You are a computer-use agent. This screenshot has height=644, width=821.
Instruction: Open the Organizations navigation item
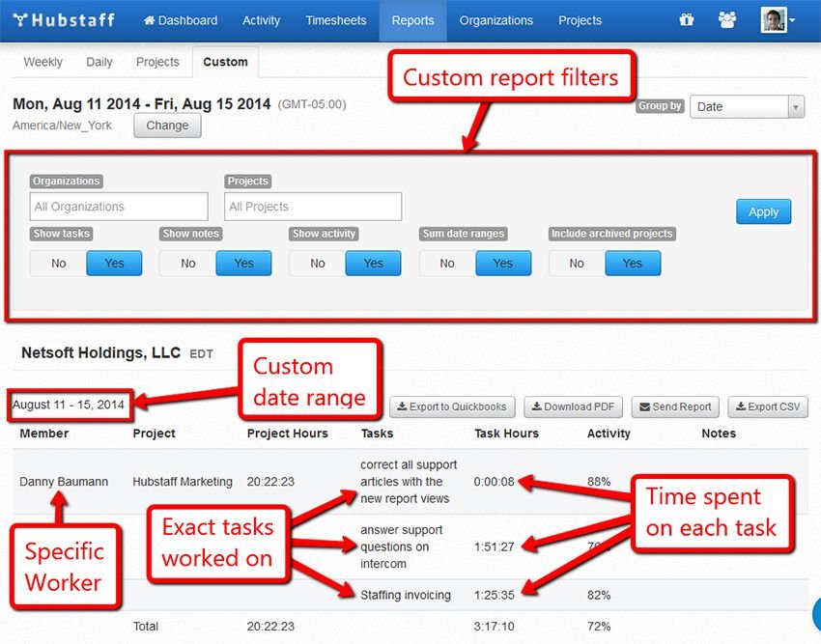tap(496, 20)
